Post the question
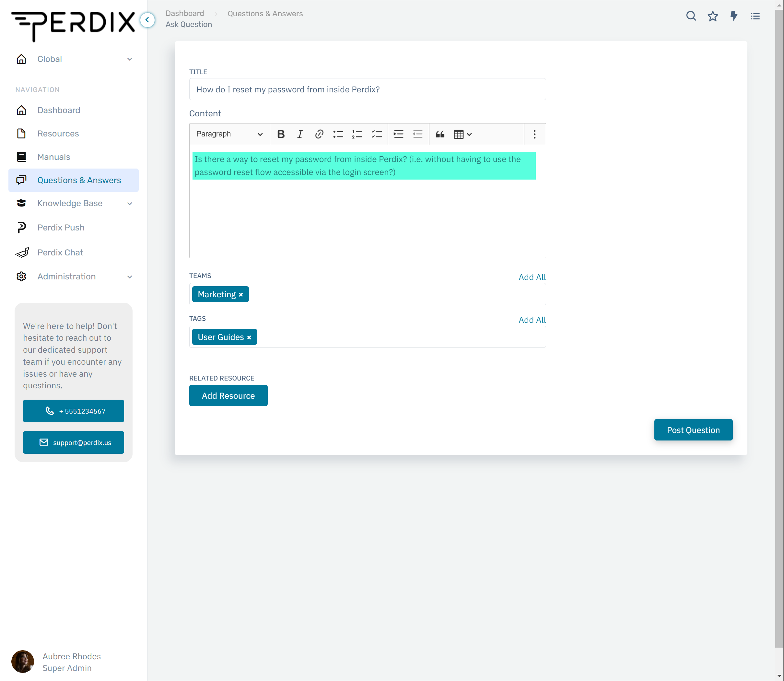This screenshot has height=681, width=784. [694, 430]
